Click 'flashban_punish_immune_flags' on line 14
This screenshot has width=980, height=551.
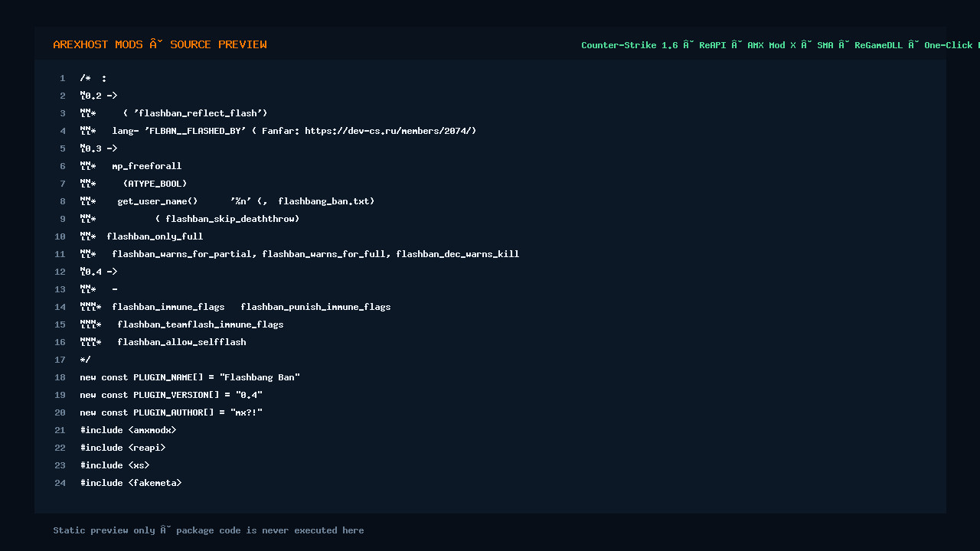(x=315, y=307)
